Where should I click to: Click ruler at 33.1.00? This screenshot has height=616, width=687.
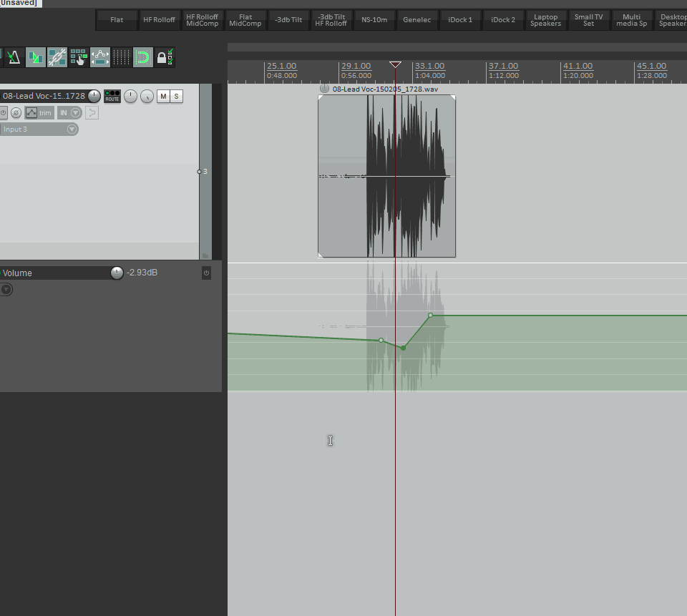point(430,66)
